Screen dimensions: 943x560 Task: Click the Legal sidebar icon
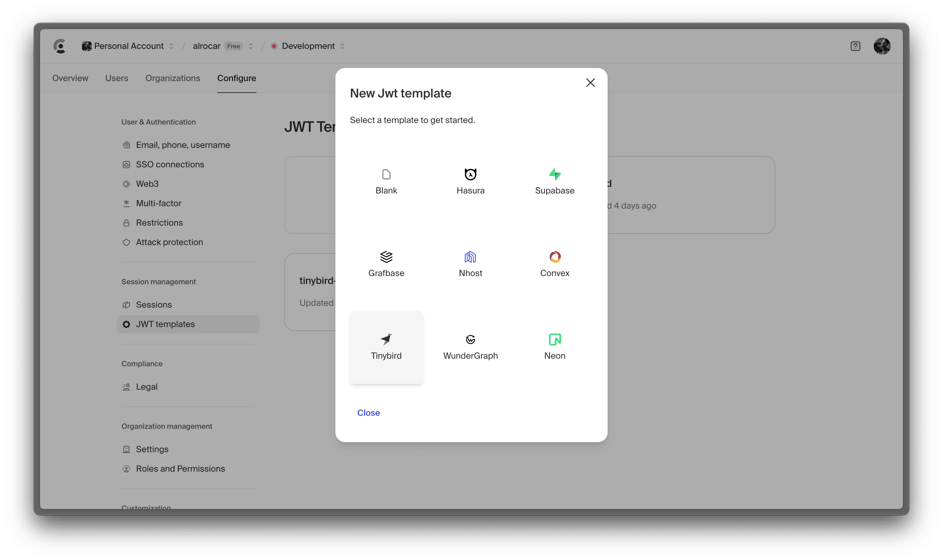coord(126,387)
